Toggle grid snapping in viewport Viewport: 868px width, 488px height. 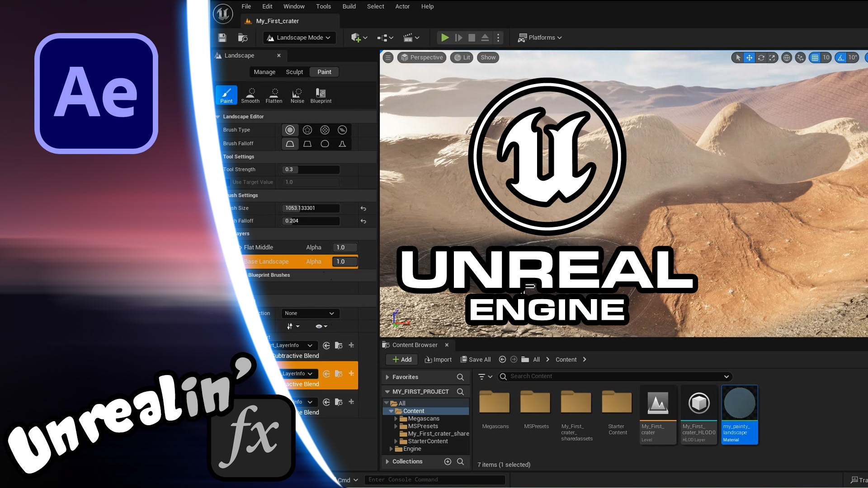click(815, 57)
